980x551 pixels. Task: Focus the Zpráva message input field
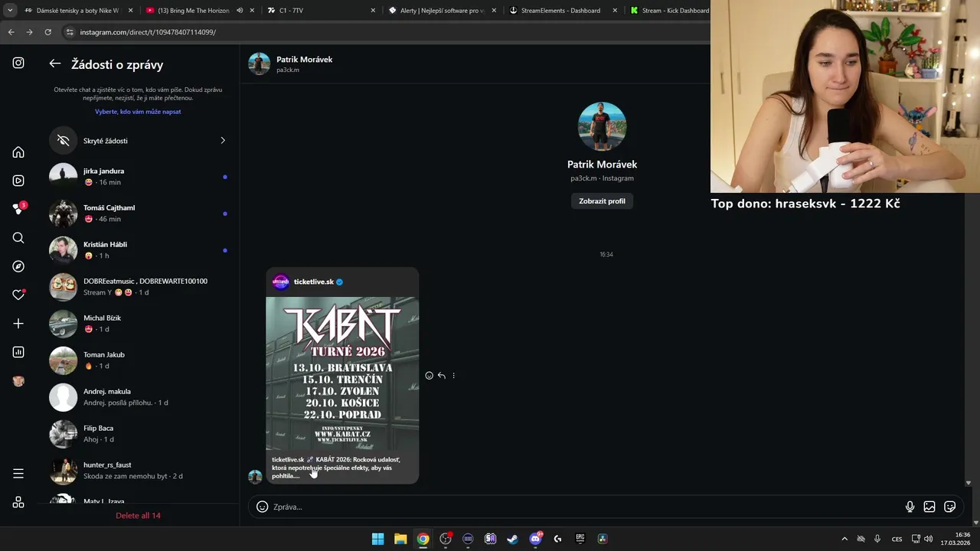coord(586,507)
